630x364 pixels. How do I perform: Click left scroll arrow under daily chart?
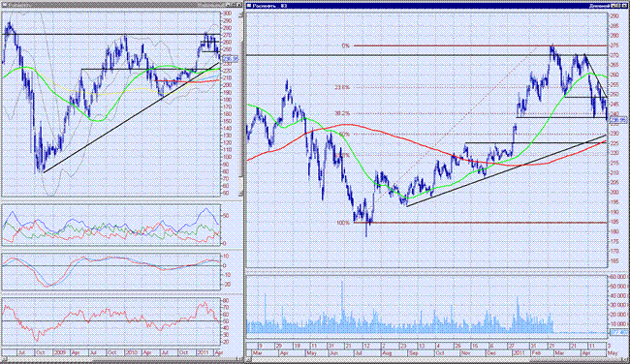[x=249, y=359]
